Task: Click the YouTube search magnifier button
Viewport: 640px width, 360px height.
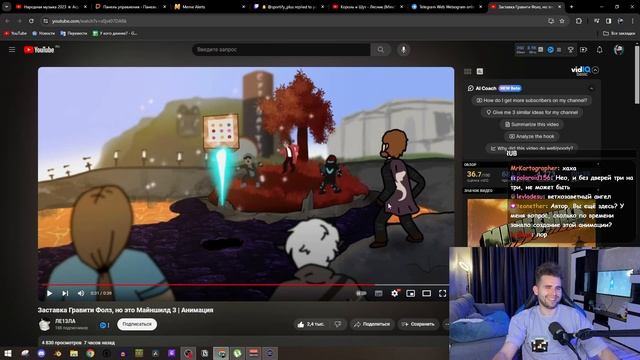Action: (x=380, y=50)
